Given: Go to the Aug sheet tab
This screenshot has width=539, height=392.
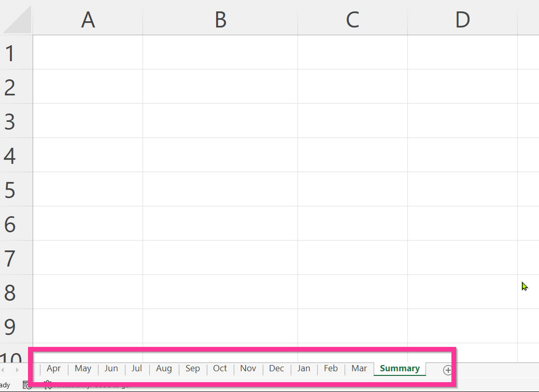Looking at the screenshot, I should point(164,368).
